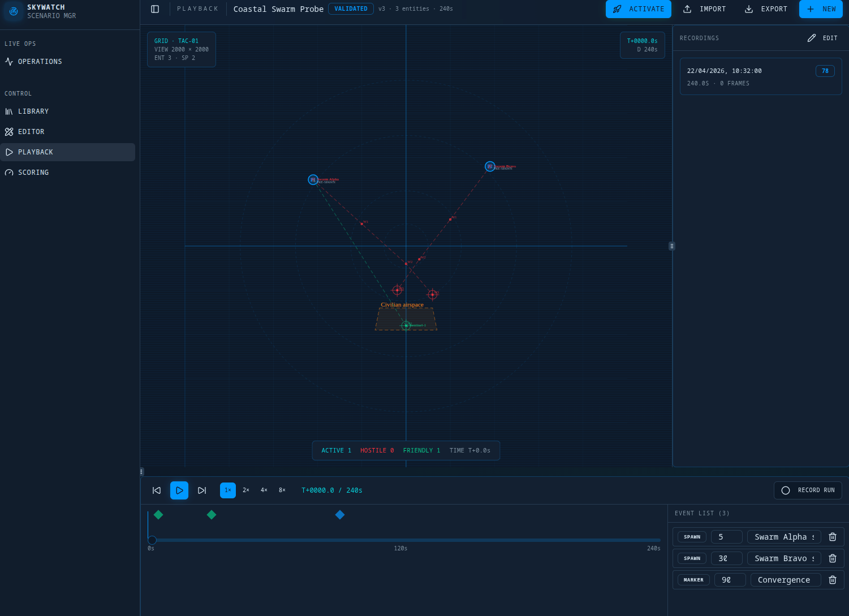Set playback speed to 2×

246,490
